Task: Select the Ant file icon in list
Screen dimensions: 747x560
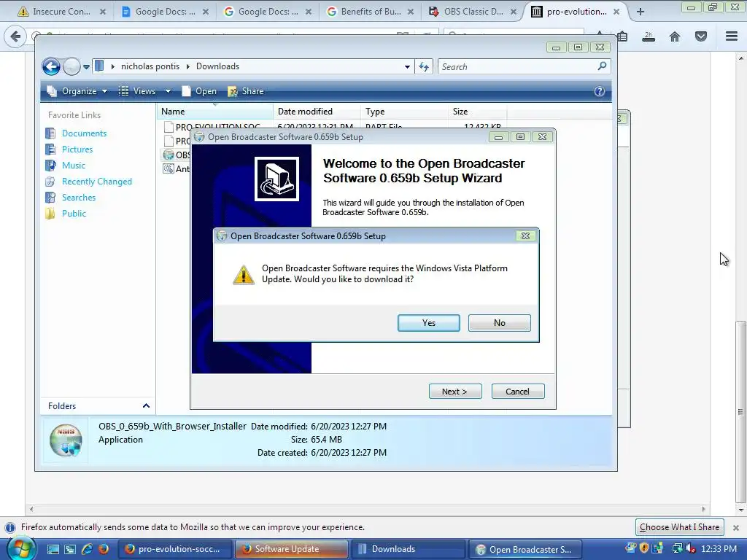Action: (x=169, y=168)
